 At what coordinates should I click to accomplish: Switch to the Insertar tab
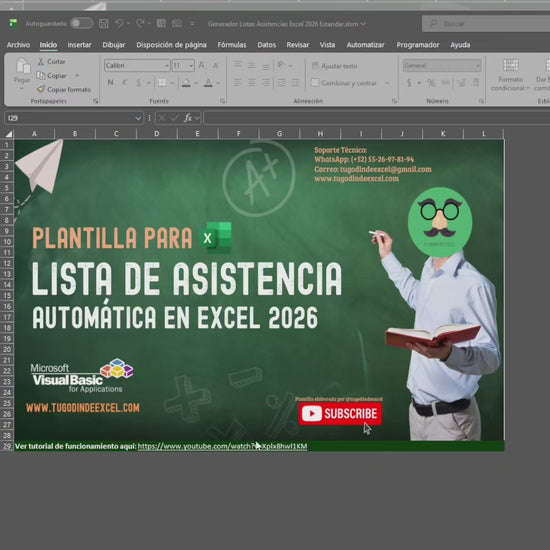[79, 45]
